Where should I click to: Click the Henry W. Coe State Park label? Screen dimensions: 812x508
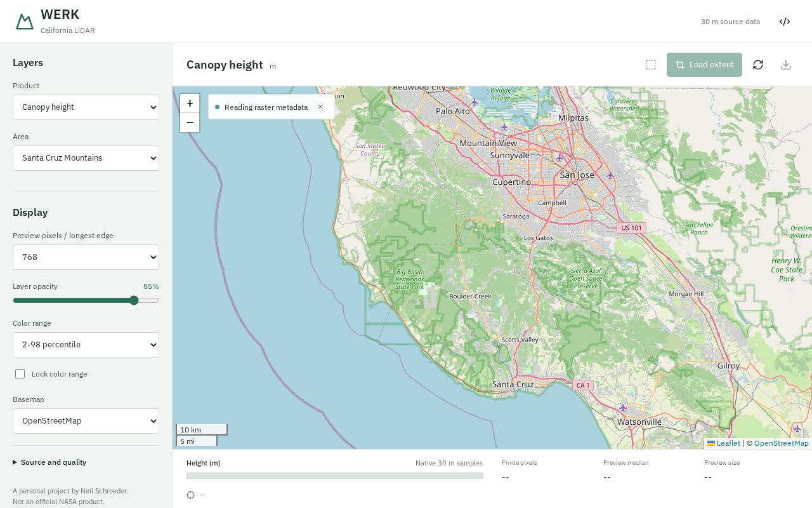(x=787, y=269)
